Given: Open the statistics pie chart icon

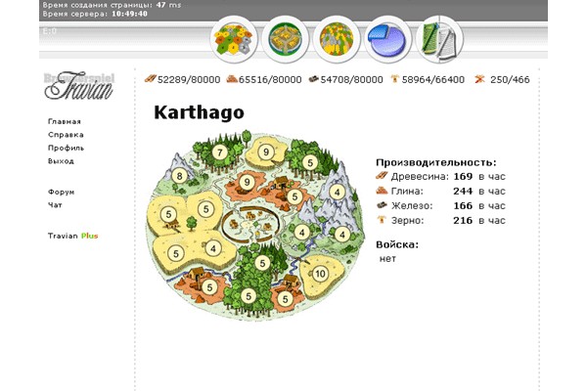Looking at the screenshot, I should point(387,39).
